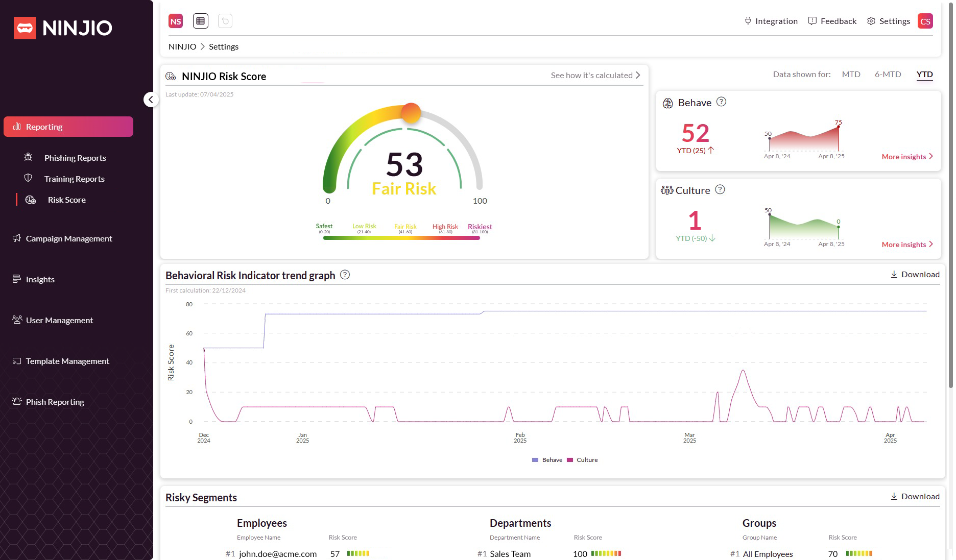Click NINJIO in the breadcrumb
Image resolution: width=956 pixels, height=560 pixels.
tap(182, 46)
